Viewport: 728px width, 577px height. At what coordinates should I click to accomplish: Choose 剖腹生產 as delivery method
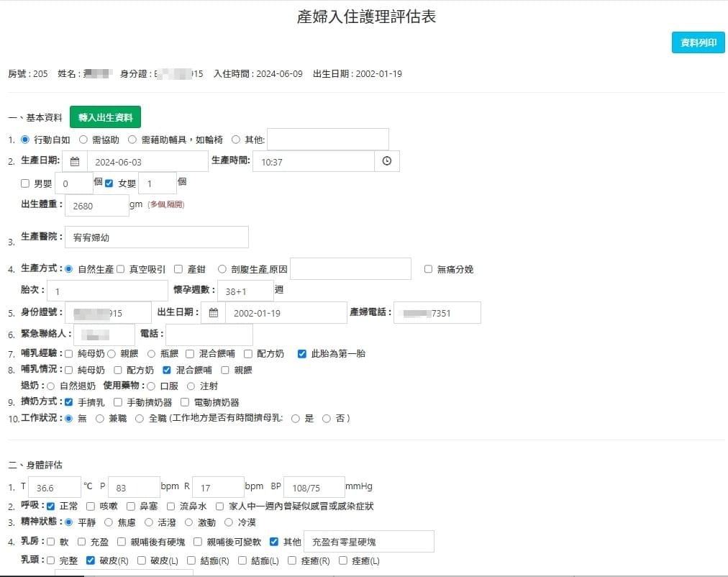pyautogui.click(x=222, y=269)
